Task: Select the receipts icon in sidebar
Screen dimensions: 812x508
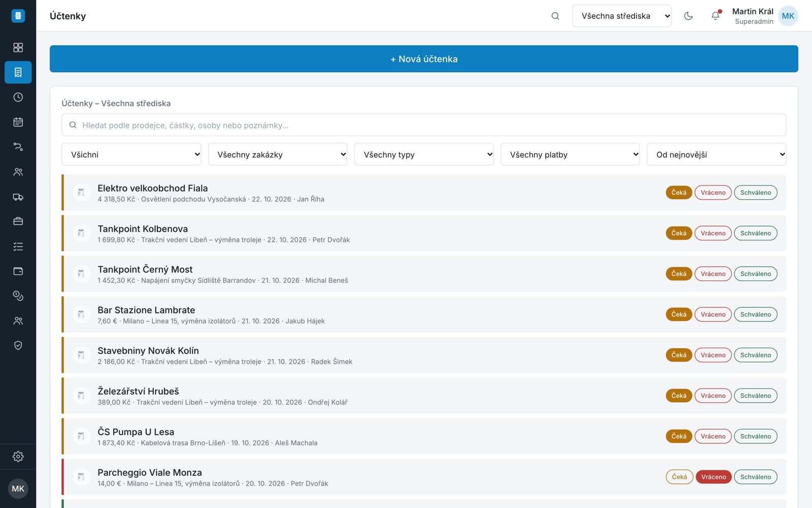Action: (x=18, y=72)
